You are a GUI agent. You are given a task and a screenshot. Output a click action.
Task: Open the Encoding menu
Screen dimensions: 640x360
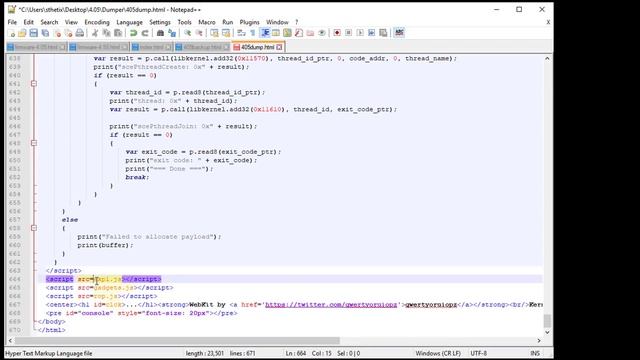97,22
